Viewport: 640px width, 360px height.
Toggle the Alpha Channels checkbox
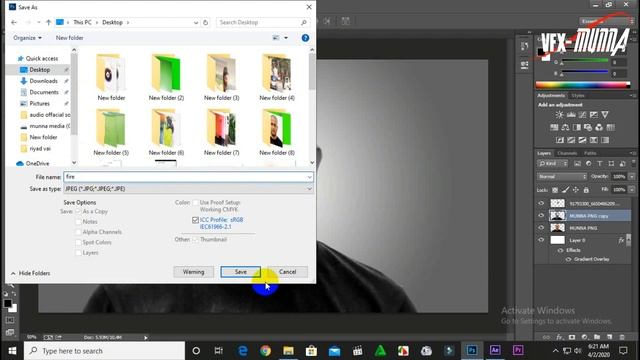click(x=78, y=232)
